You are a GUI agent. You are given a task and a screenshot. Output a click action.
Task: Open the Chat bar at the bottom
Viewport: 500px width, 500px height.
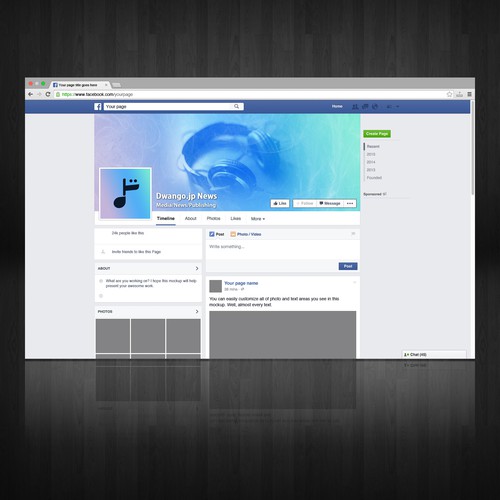coord(434,355)
